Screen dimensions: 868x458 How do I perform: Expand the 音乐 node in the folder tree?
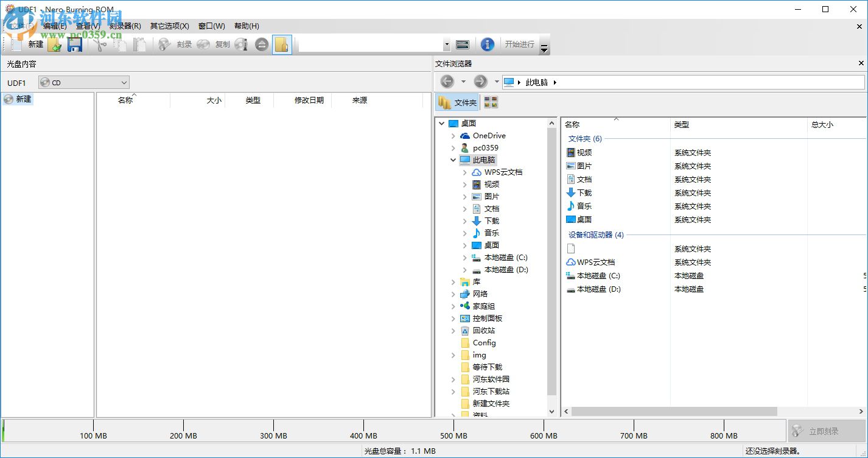[464, 233]
